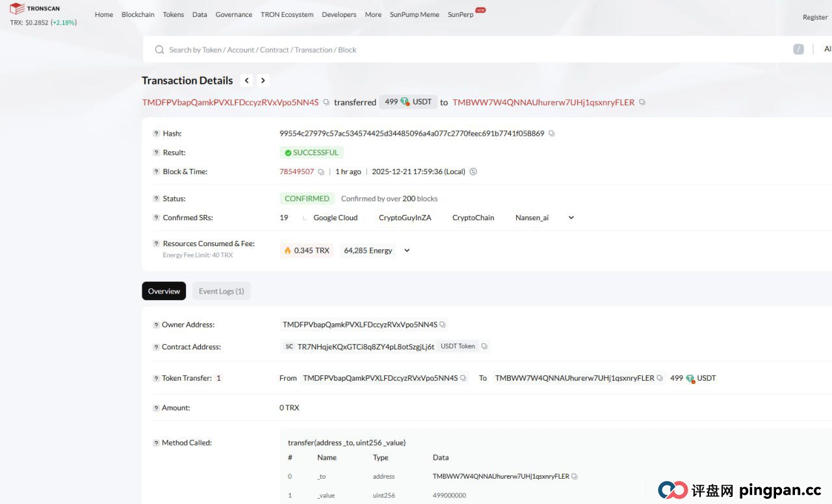Select the Overview tab
832x504 pixels.
pyautogui.click(x=164, y=291)
